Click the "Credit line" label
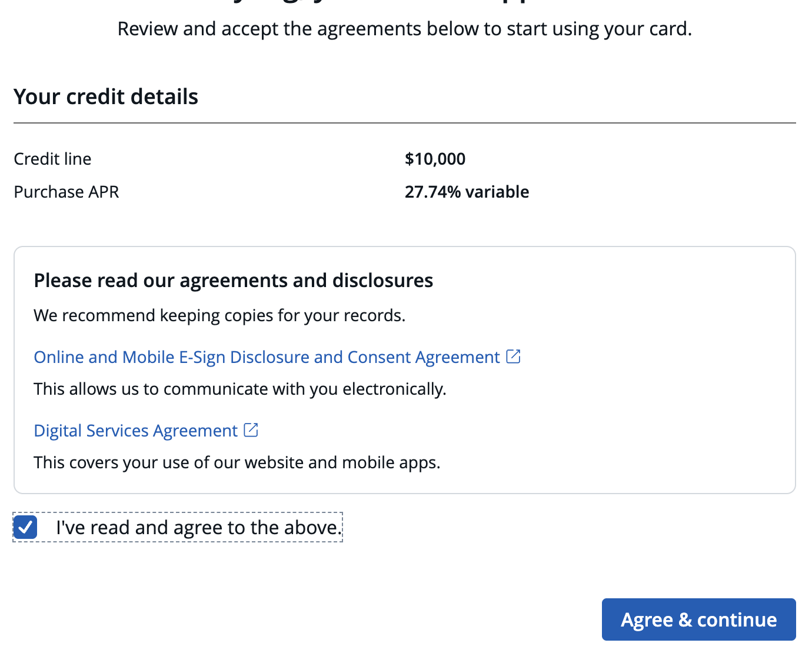Screen dimensions: 812x653 coord(52,159)
